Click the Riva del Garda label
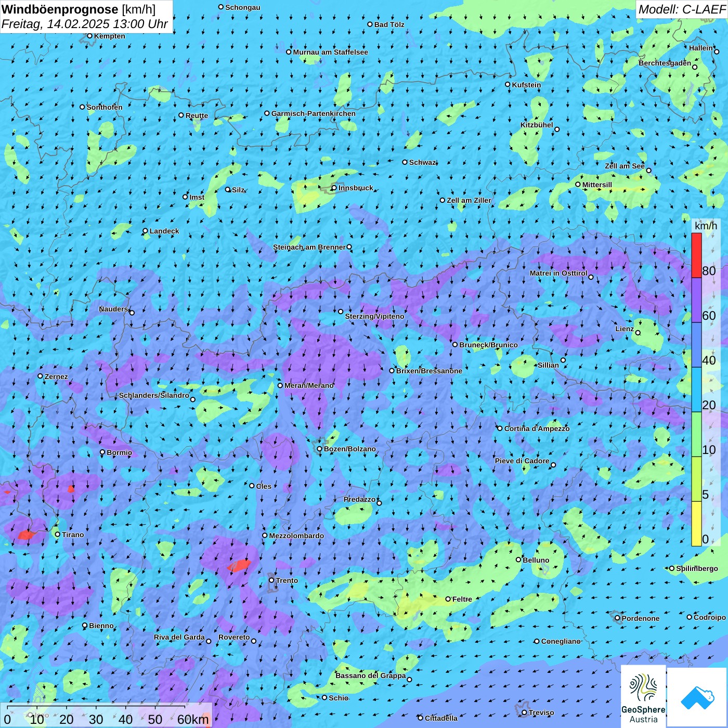 click(179, 637)
